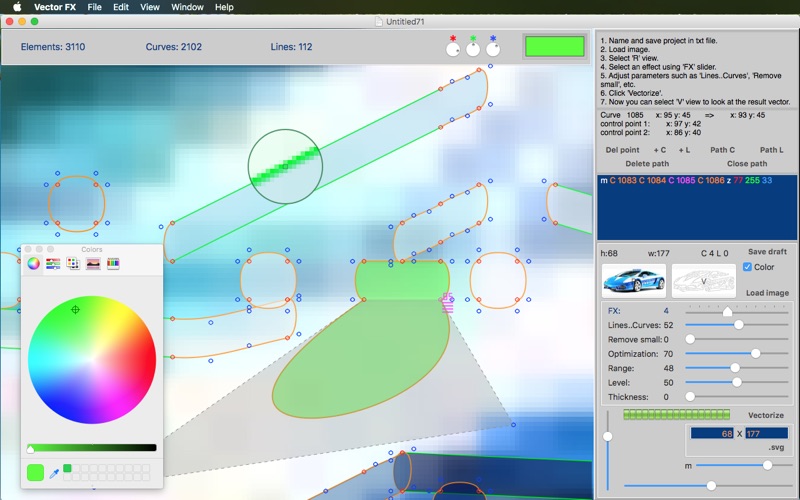
Task: Open the View menu
Action: pyautogui.click(x=150, y=7)
